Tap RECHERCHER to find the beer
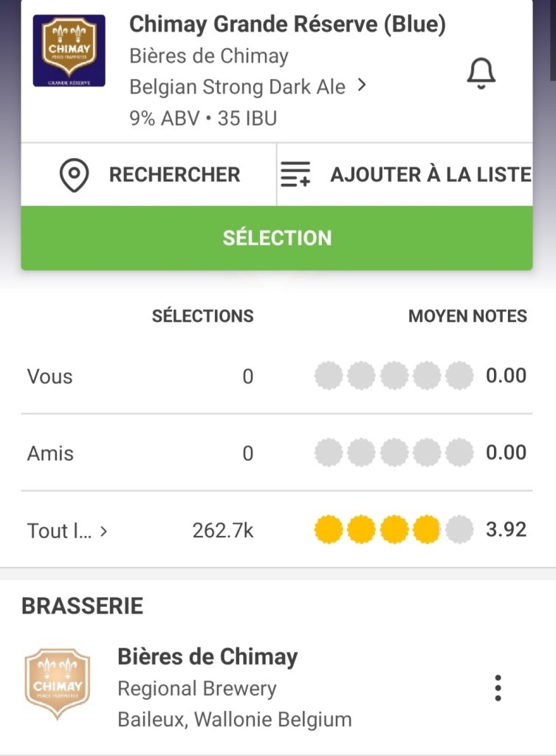This screenshot has height=756, width=556. click(x=174, y=175)
